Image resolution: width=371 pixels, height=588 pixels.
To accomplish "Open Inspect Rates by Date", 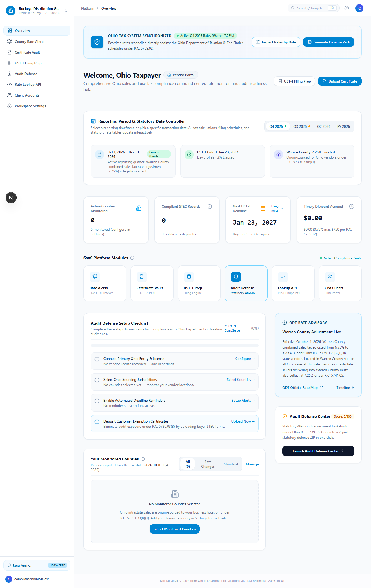I will [276, 42].
